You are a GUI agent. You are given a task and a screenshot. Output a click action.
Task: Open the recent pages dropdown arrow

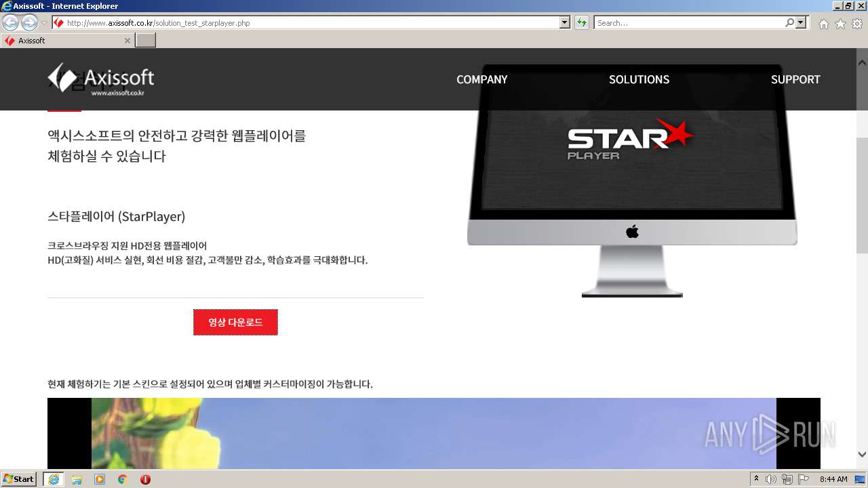[44, 23]
